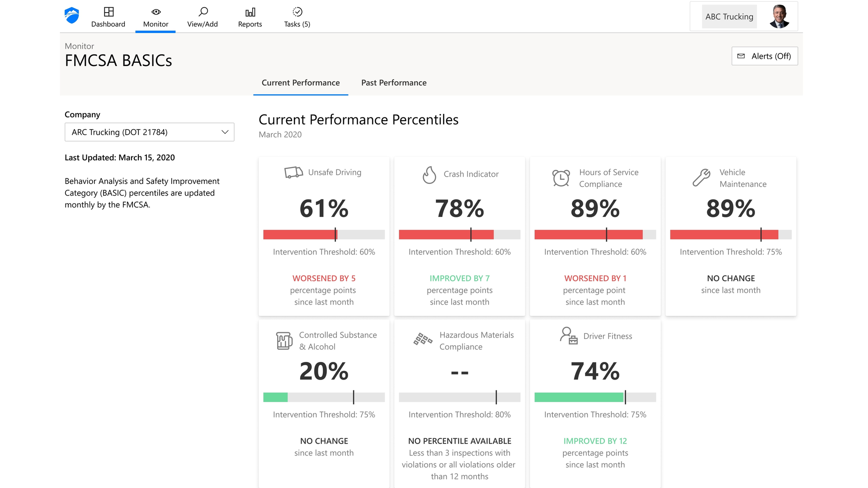
Task: Click the Vehicle Maintenance wrench icon
Action: click(x=701, y=178)
